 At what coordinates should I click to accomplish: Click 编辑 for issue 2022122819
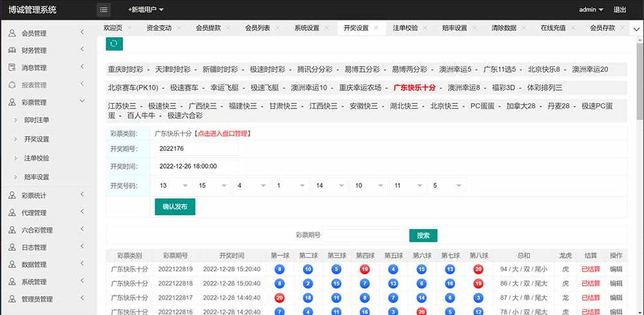[x=616, y=269]
